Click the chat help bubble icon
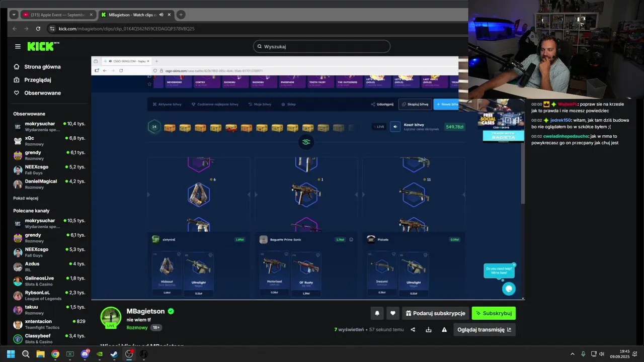This screenshot has width=644, height=362. [x=509, y=289]
